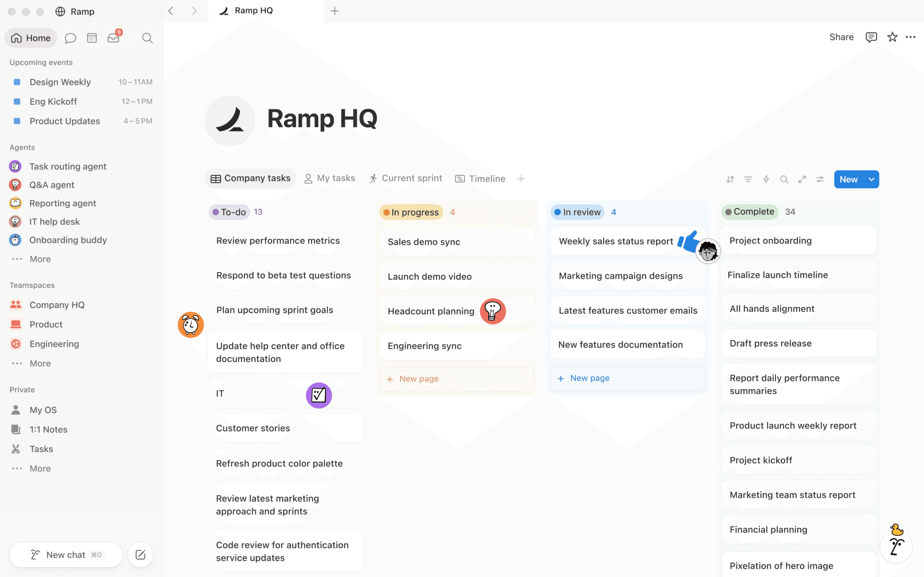Open the calendar icon in sidebar

coord(92,38)
